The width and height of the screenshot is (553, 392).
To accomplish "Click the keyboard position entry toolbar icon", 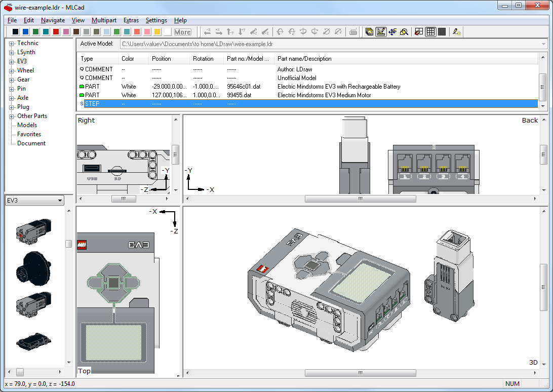I will (353, 32).
